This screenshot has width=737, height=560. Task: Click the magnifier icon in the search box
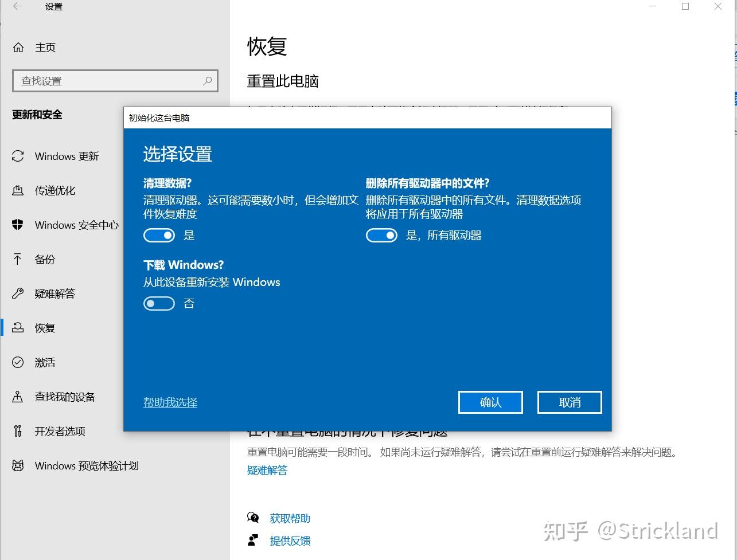tap(208, 81)
